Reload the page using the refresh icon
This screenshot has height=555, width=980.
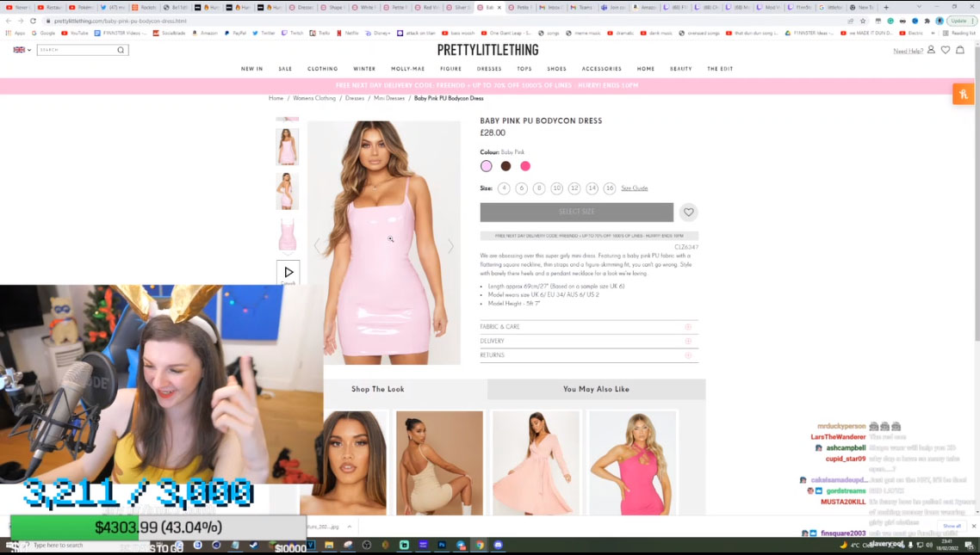coord(33,21)
